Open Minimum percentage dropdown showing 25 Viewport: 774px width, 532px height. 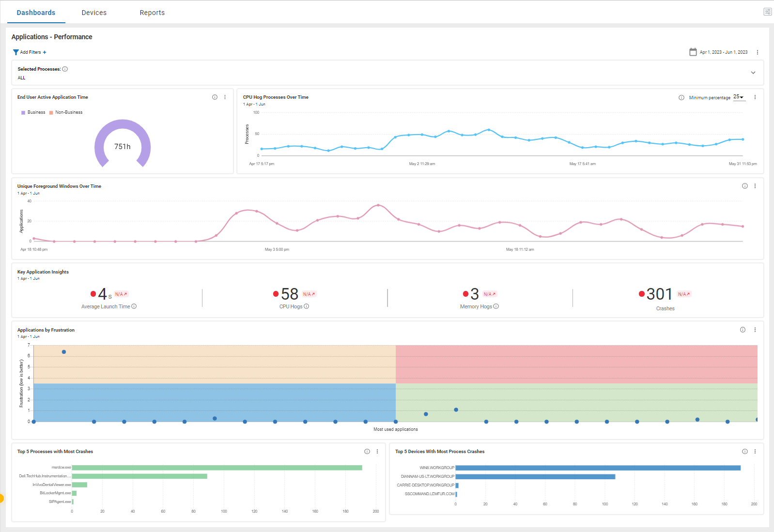(738, 97)
